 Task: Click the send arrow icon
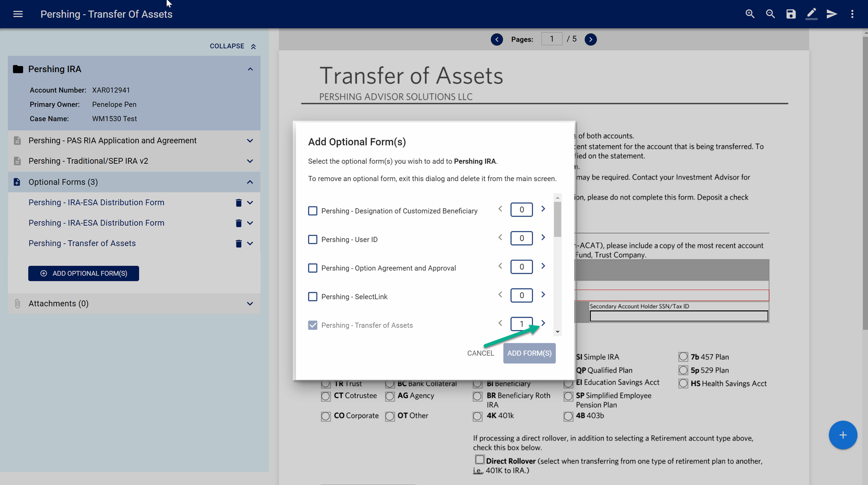click(832, 14)
